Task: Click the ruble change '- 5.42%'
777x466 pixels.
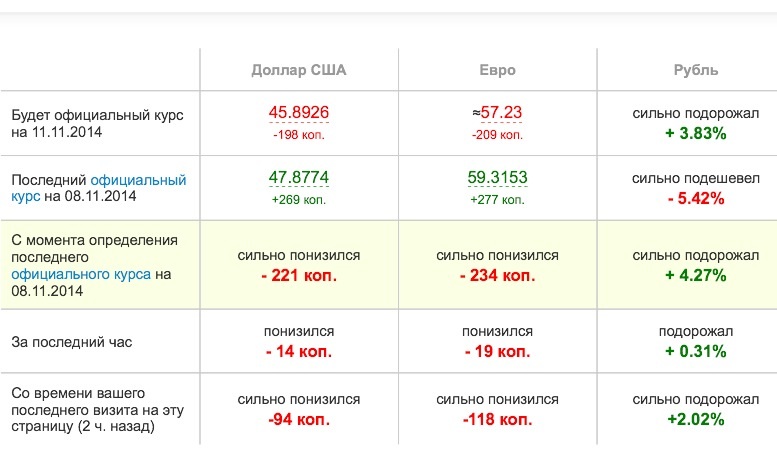Action: click(x=696, y=198)
